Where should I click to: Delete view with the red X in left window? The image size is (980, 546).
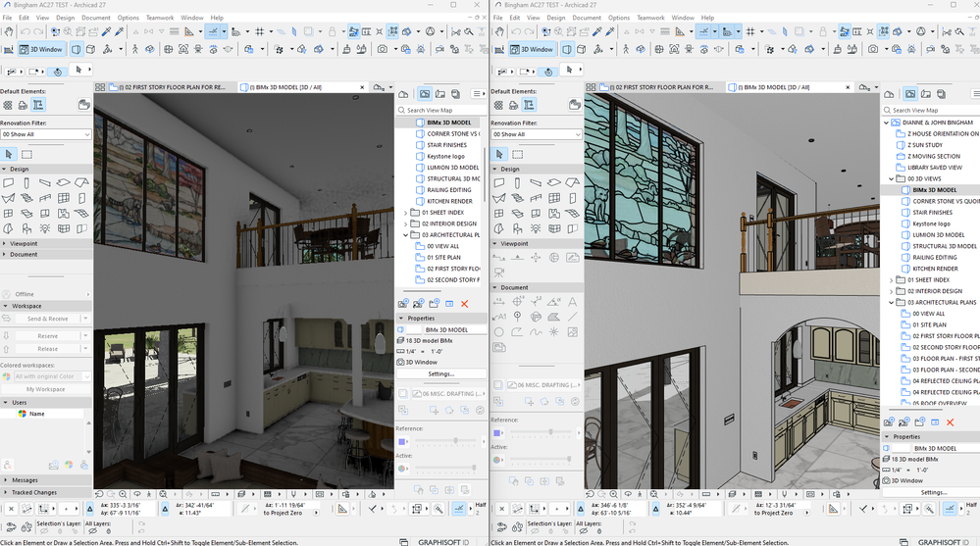tap(464, 304)
